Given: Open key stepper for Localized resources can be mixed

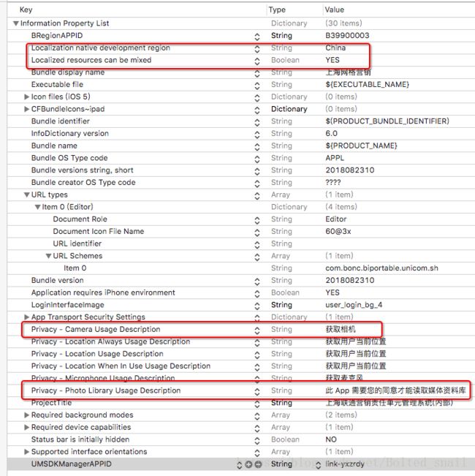Looking at the screenshot, I should pyautogui.click(x=257, y=61).
